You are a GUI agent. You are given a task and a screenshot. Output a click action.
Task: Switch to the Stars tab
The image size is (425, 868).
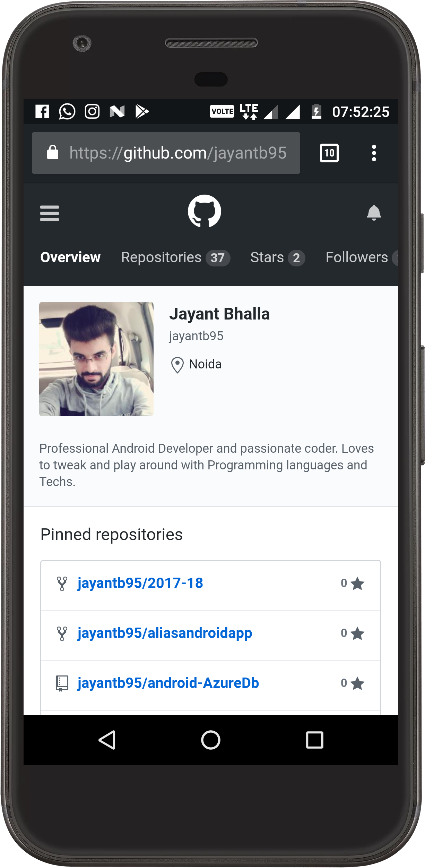point(277,258)
